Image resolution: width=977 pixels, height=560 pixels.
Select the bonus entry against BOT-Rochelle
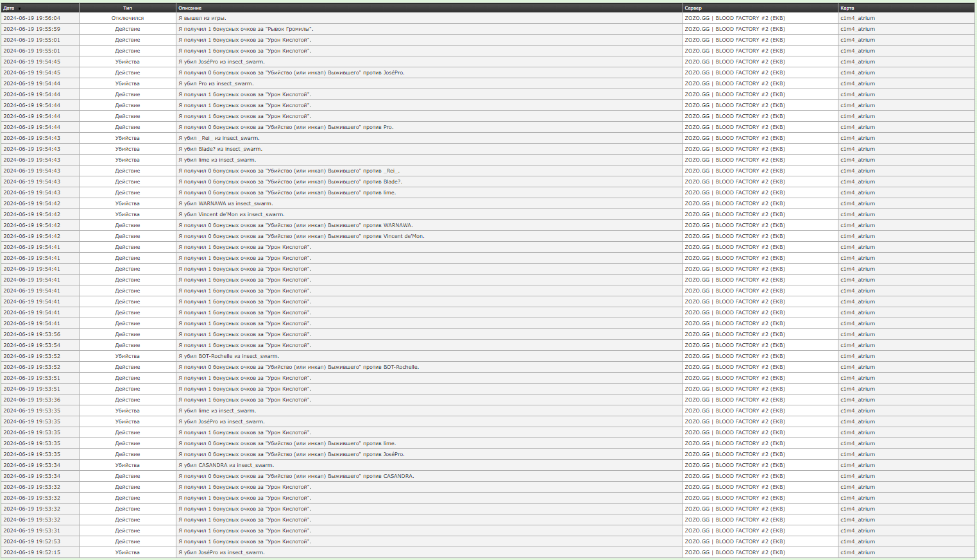click(x=298, y=367)
